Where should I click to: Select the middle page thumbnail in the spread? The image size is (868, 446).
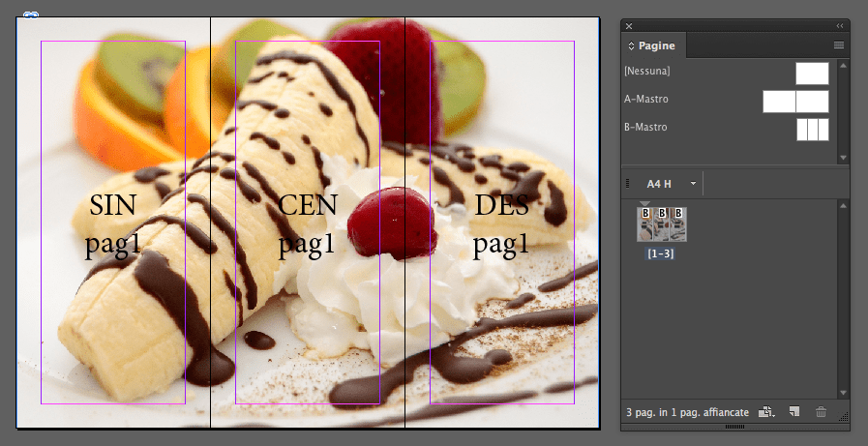click(662, 224)
